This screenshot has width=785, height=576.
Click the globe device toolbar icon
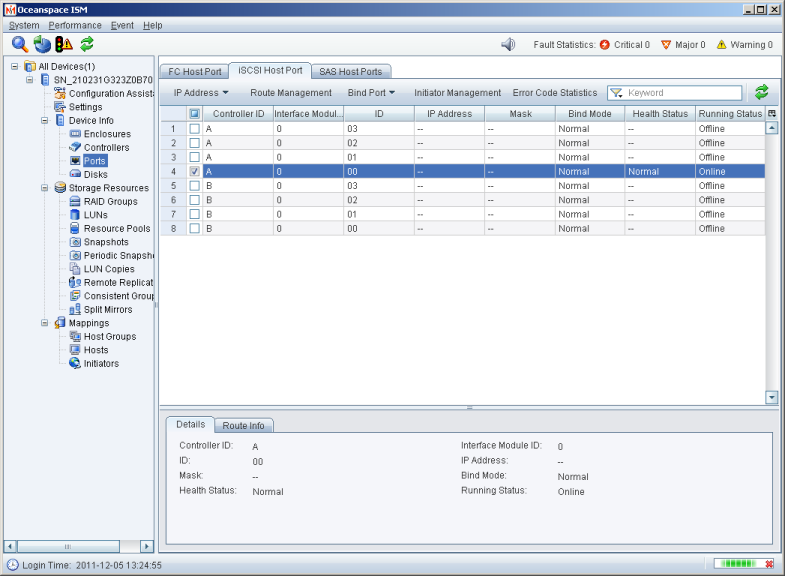[x=42, y=45]
